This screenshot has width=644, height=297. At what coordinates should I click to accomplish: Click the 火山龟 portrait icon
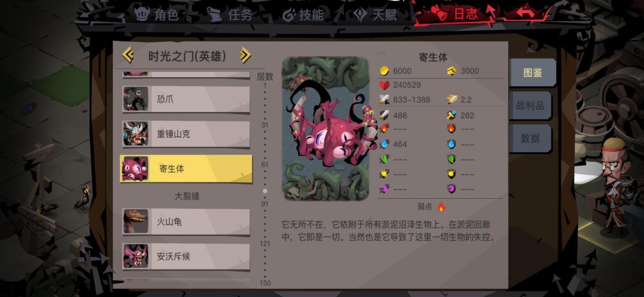tap(135, 221)
